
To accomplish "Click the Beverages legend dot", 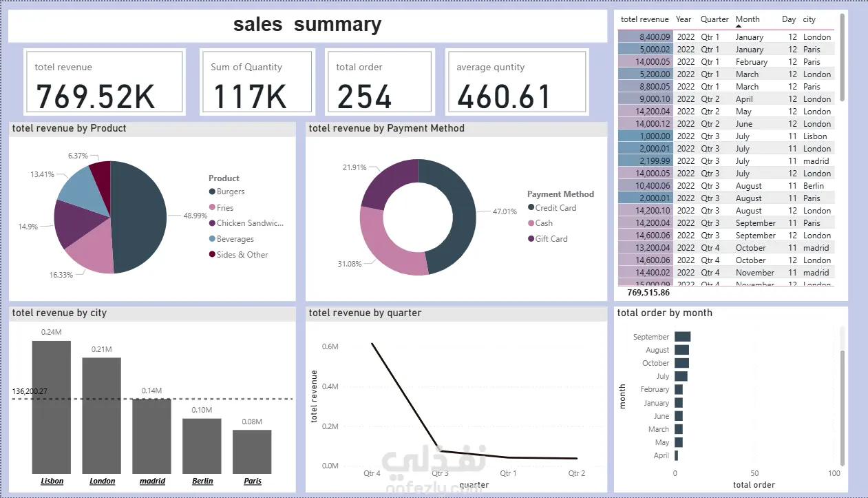I will [x=212, y=239].
